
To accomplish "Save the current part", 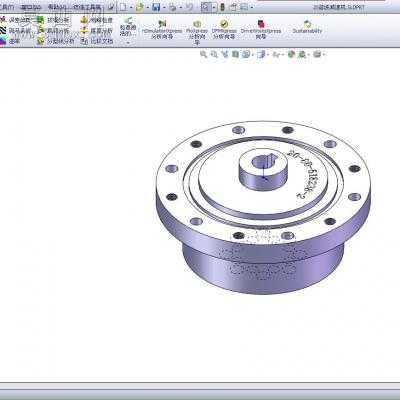I will pyautogui.click(x=156, y=7).
